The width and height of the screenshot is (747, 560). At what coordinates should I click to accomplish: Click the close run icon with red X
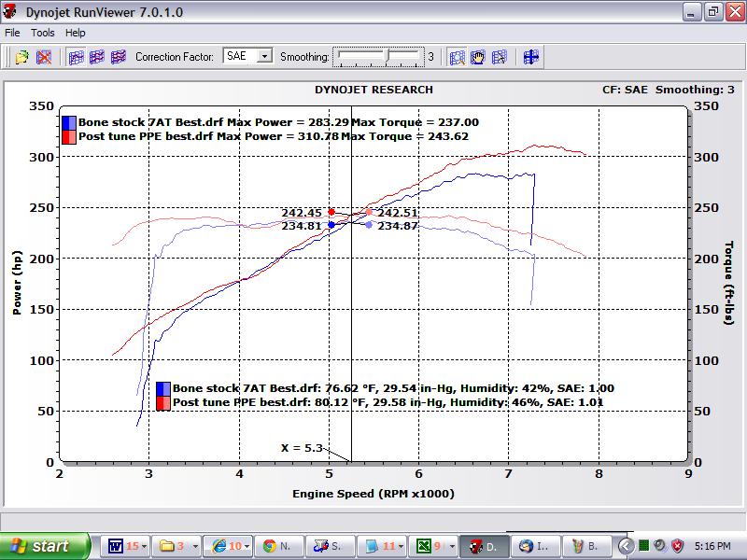point(44,57)
